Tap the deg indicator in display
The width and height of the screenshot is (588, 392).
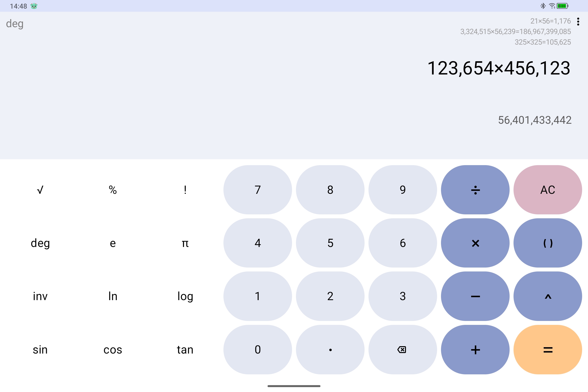(15, 24)
